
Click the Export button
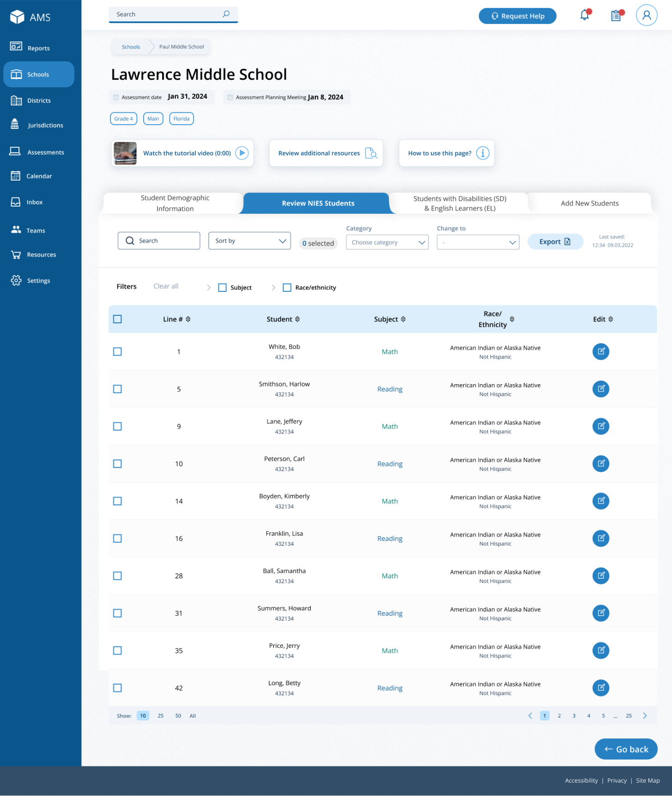(555, 242)
